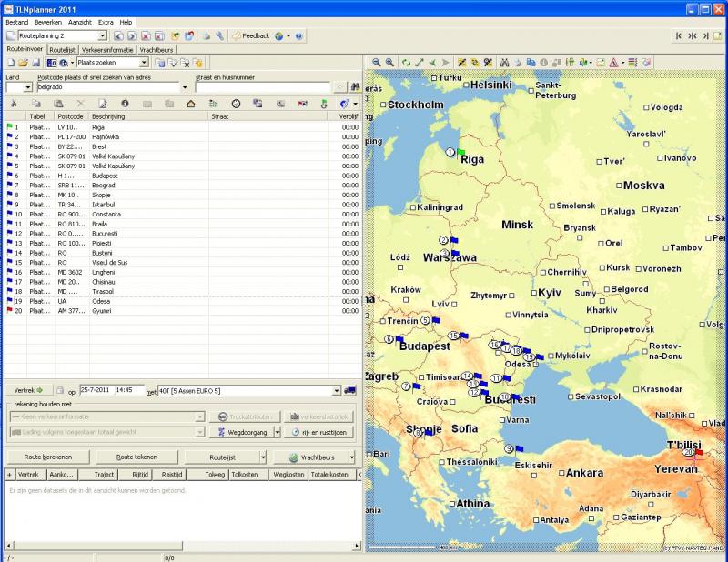The width and height of the screenshot is (728, 562).
Task: Open the Routeplanning 2 dropdown
Action: (x=102, y=35)
